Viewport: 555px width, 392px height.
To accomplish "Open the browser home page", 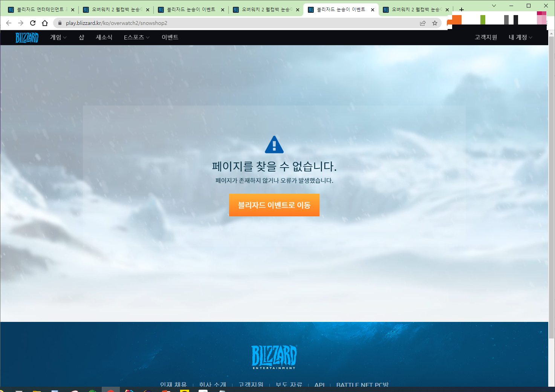I will [45, 23].
